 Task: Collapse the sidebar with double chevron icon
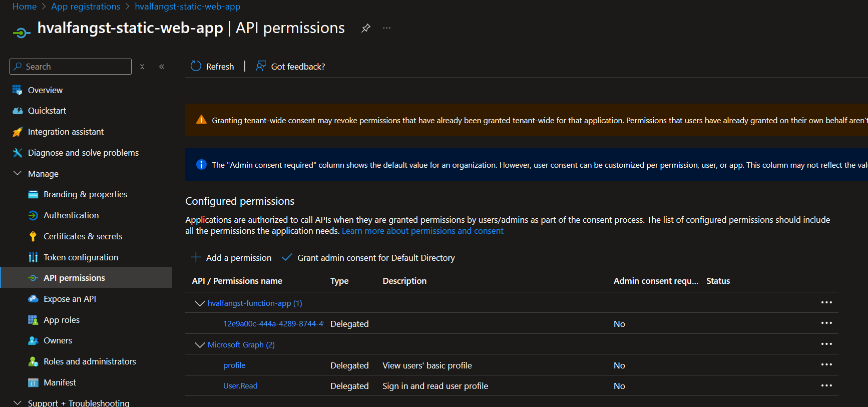click(x=162, y=67)
